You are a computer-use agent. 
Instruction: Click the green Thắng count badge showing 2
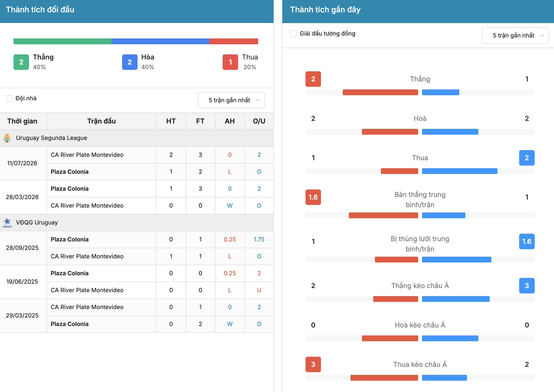click(21, 62)
